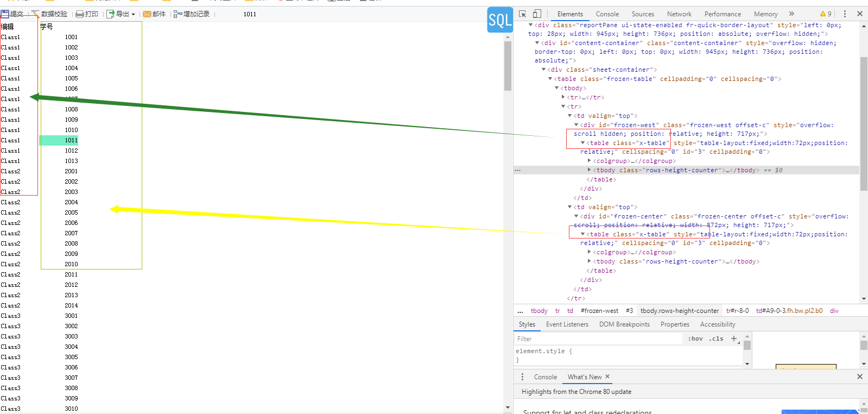
Task: Click the report page vertical scrollbar thumb
Action: pos(508,66)
